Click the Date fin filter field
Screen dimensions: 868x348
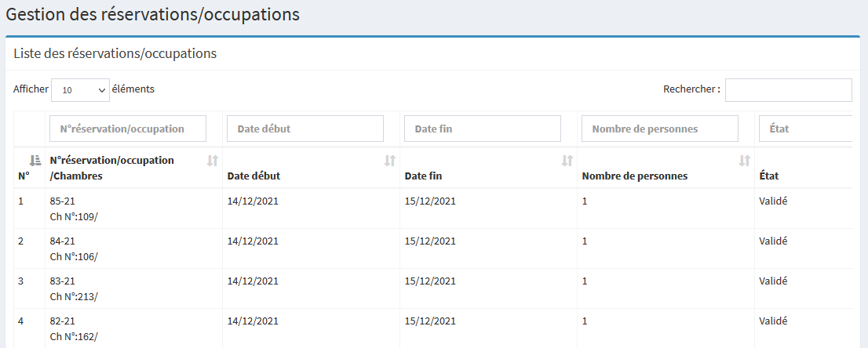[482, 129]
